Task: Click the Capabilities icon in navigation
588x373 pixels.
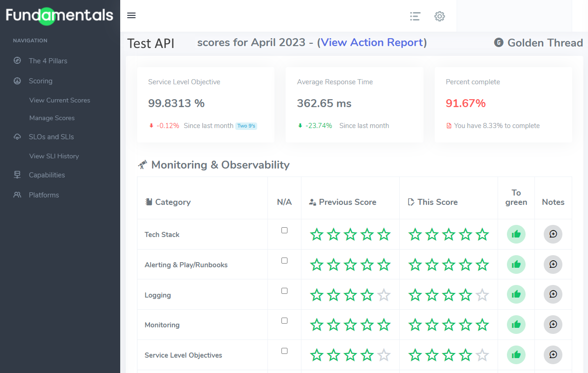Action: click(17, 175)
